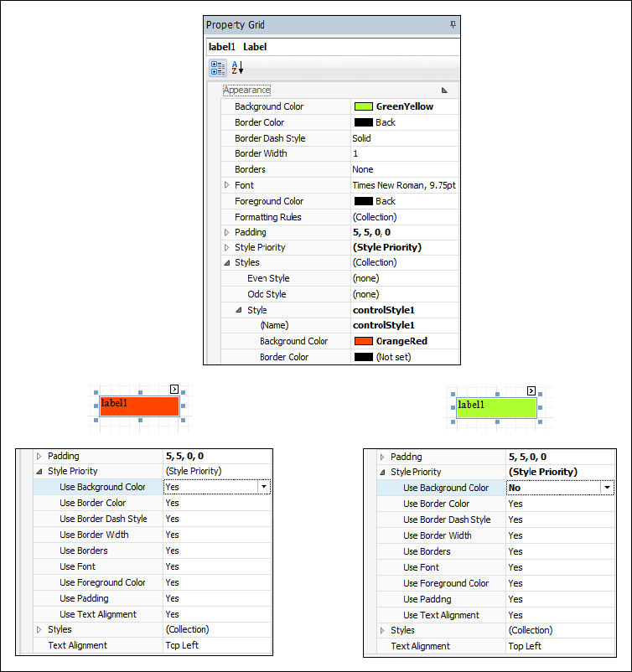Viewport: 632px width, 672px height.
Task: Collapse the Appearance category arrow
Action: tap(444, 90)
